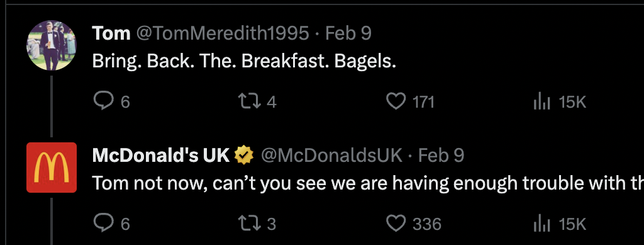Open the "Tom not now" reply text

click(x=368, y=183)
